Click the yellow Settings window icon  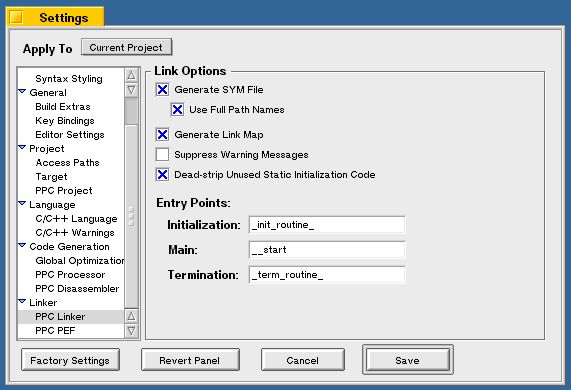[16, 17]
